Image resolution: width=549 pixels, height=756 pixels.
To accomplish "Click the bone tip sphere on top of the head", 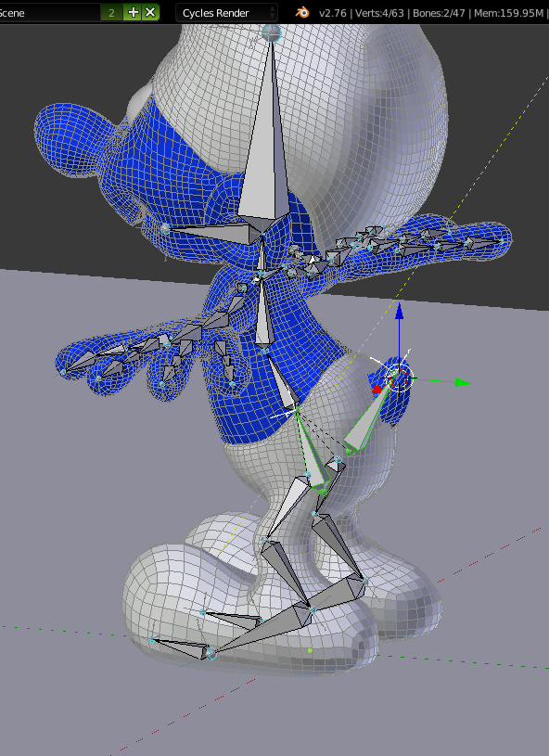I will coord(273,33).
